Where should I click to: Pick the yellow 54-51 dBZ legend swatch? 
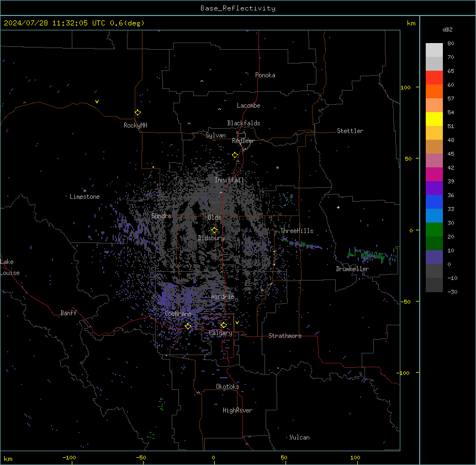[x=434, y=119]
